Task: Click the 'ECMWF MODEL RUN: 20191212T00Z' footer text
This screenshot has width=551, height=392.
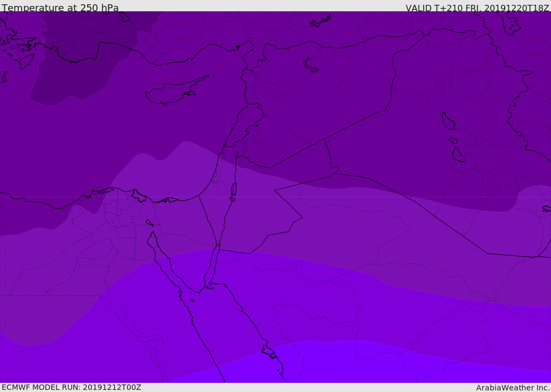Action: 72,388
